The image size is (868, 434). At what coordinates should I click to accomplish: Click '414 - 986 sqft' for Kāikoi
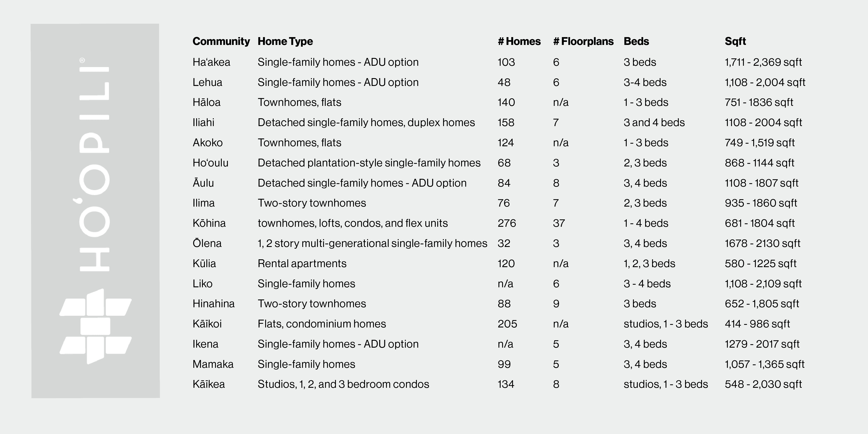click(757, 324)
